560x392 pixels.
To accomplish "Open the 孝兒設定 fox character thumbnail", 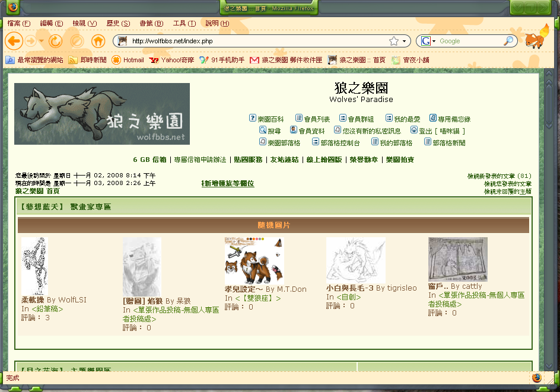I will (254, 260).
